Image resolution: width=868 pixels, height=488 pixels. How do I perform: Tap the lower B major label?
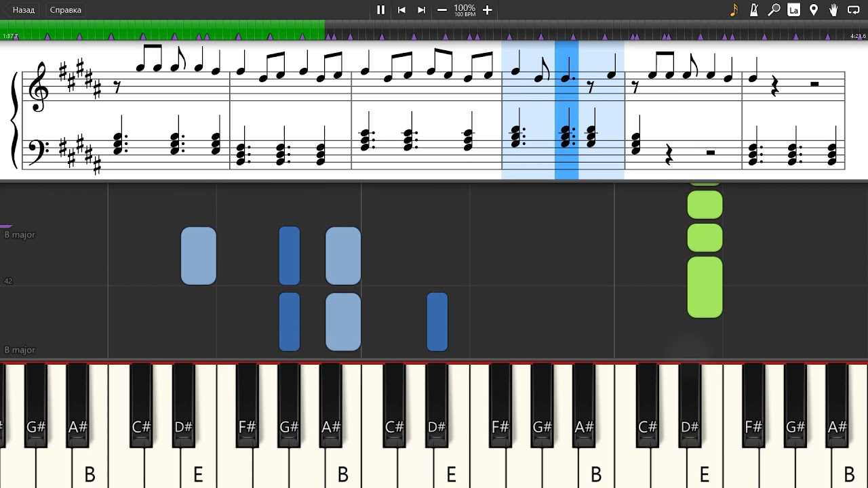20,350
